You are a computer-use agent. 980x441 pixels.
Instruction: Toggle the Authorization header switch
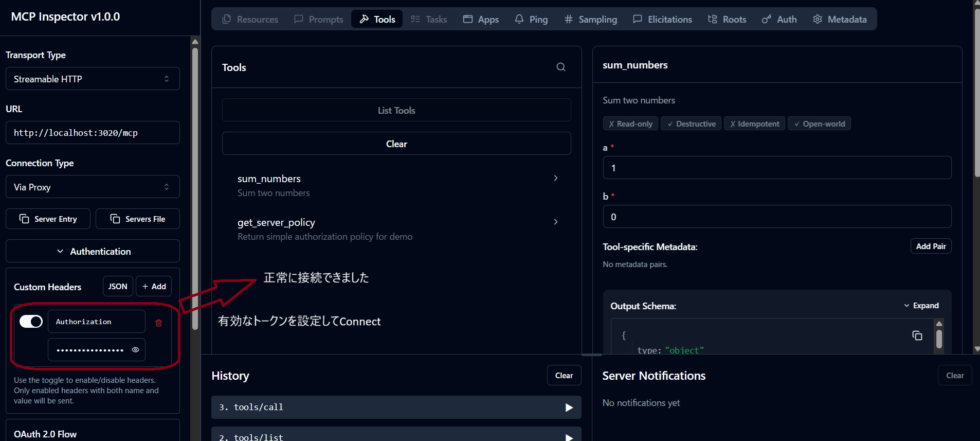tap(31, 322)
